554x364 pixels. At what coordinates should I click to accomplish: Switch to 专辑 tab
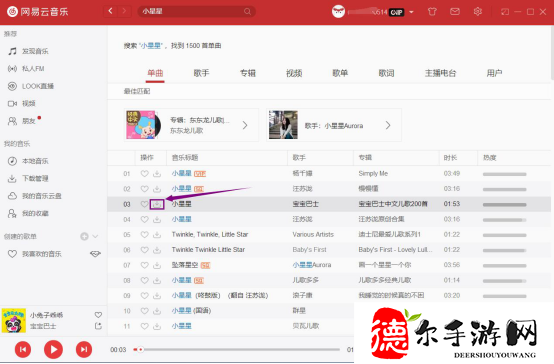click(x=248, y=73)
